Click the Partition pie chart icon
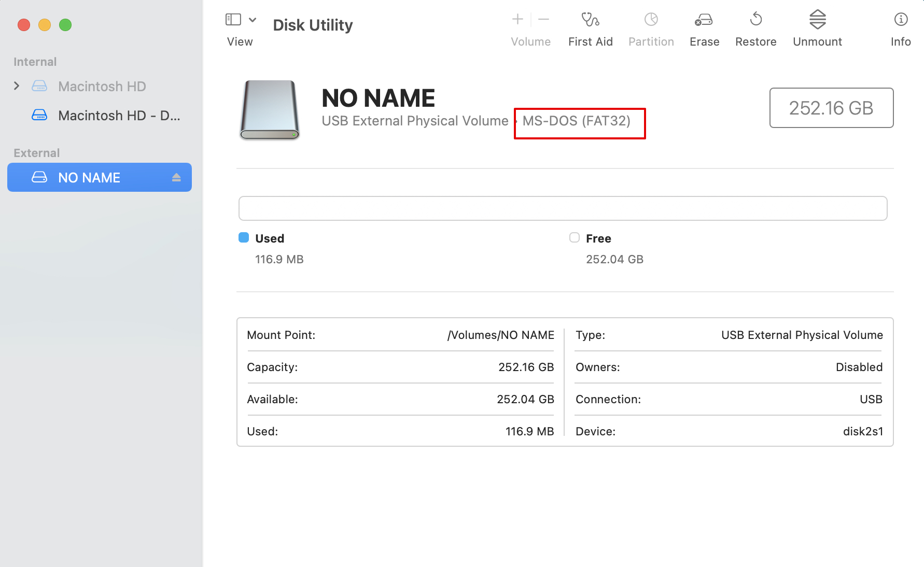924x567 pixels. click(x=651, y=20)
